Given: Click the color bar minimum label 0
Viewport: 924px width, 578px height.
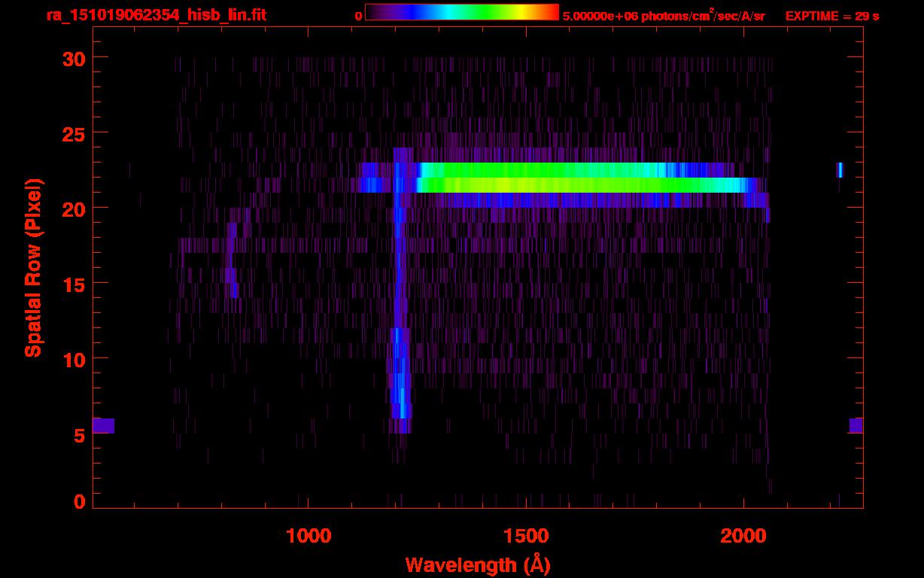Looking at the screenshot, I should (358, 15).
